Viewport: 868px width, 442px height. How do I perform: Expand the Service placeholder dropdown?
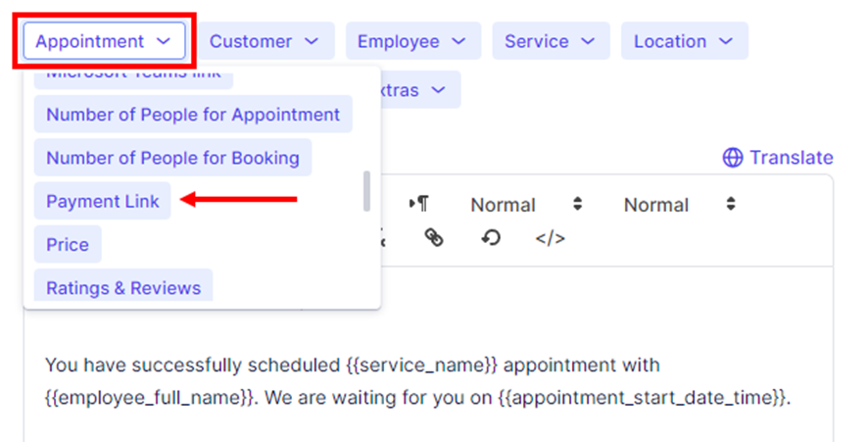[x=550, y=41]
